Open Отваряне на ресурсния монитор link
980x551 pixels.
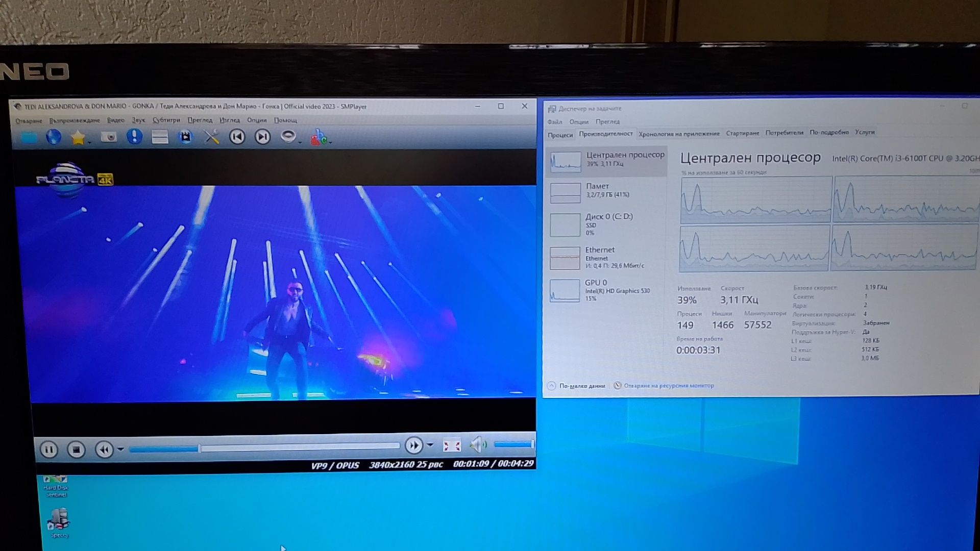(664, 386)
